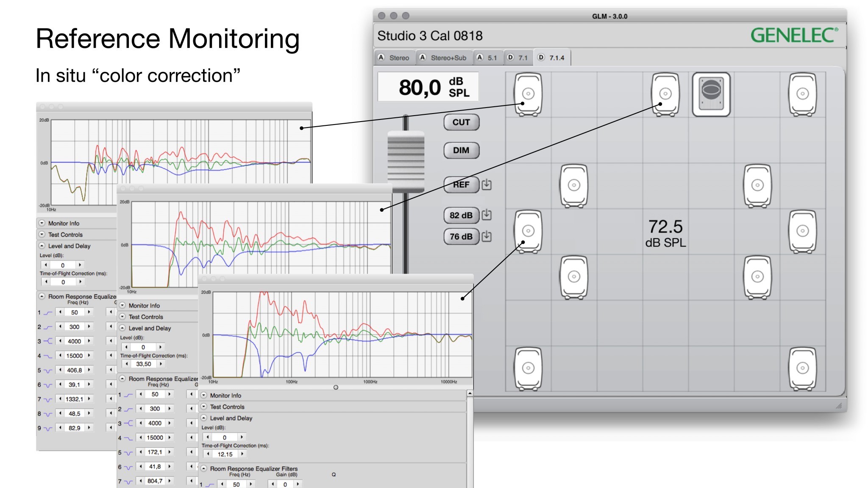Image resolution: width=868 pixels, height=488 pixels.
Task: Select lower inner-left height speaker in GLM grid
Action: 574,277
